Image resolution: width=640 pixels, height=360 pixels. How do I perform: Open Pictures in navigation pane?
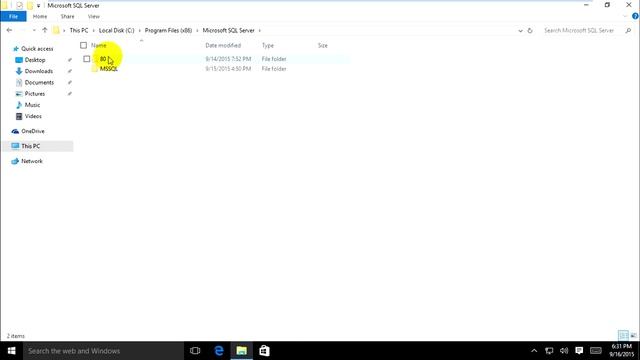coord(35,94)
